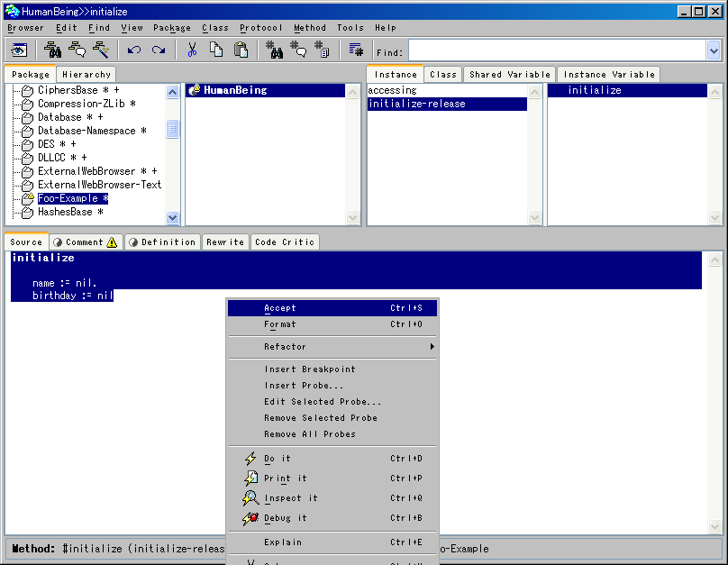The width and height of the screenshot is (728, 565).
Task: Click the copy documents icon
Action: point(216,50)
